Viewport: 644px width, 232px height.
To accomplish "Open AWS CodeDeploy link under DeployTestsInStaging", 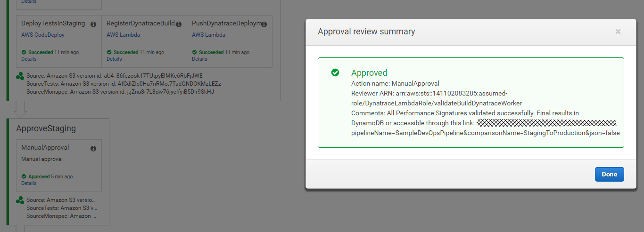I will (x=43, y=35).
